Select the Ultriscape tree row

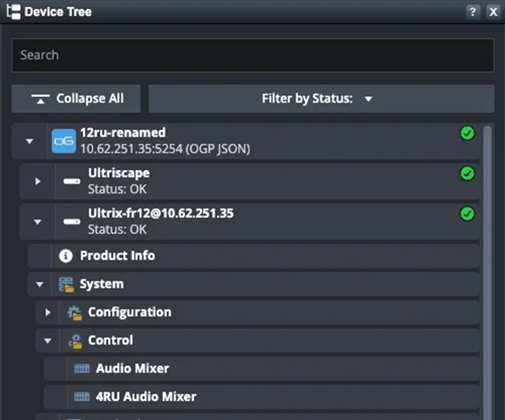(x=250, y=181)
